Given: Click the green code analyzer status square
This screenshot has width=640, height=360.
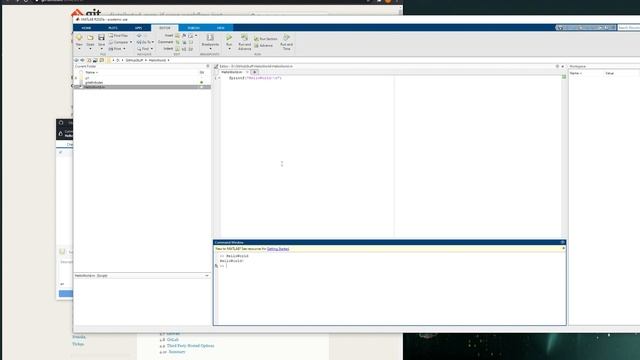Looking at the screenshot, I should pyautogui.click(x=564, y=77).
